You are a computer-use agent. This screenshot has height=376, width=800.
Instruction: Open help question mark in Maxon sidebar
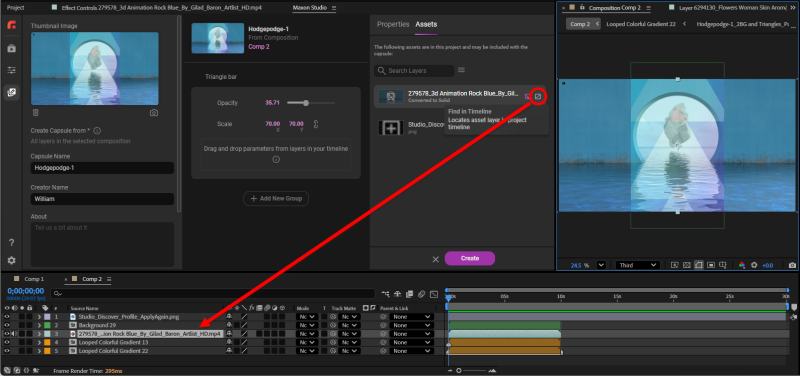[x=11, y=243]
